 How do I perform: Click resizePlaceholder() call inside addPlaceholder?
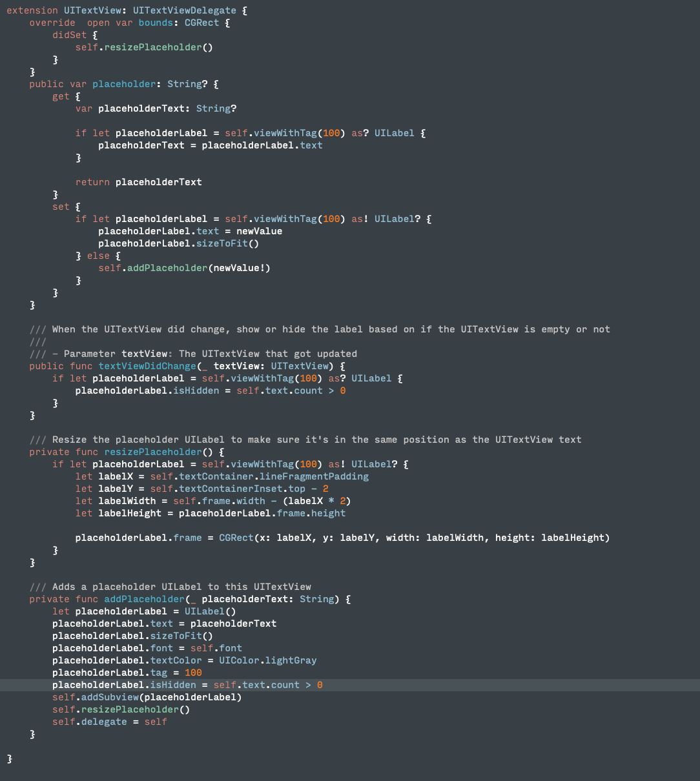click(136, 709)
